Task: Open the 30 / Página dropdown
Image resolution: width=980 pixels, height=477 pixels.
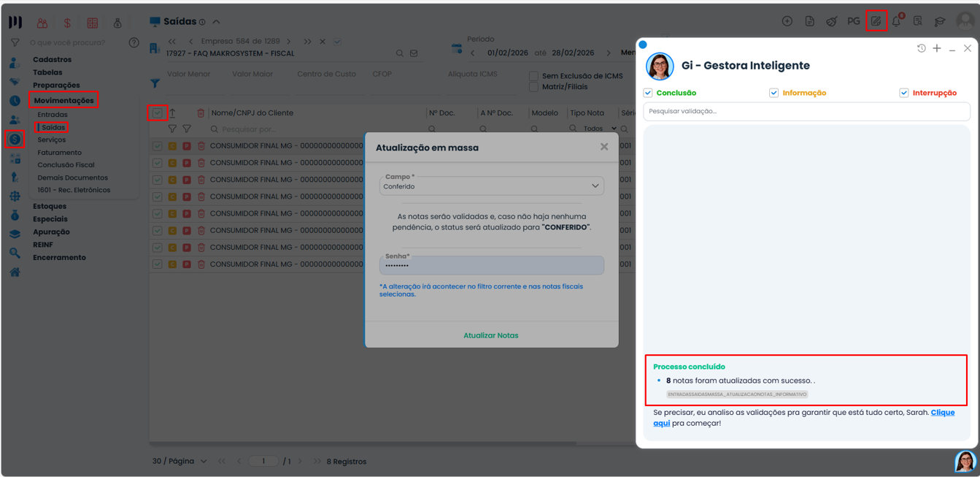Action: pos(180,461)
